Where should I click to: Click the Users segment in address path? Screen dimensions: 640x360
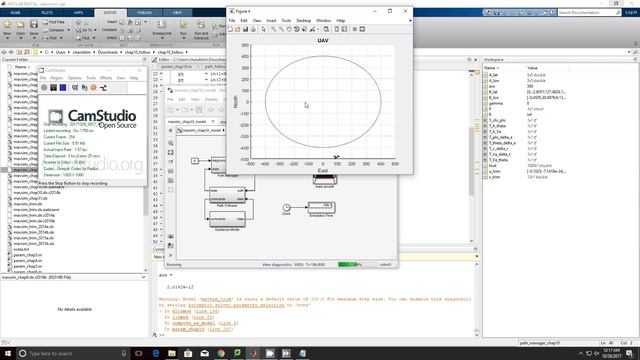tap(61, 52)
